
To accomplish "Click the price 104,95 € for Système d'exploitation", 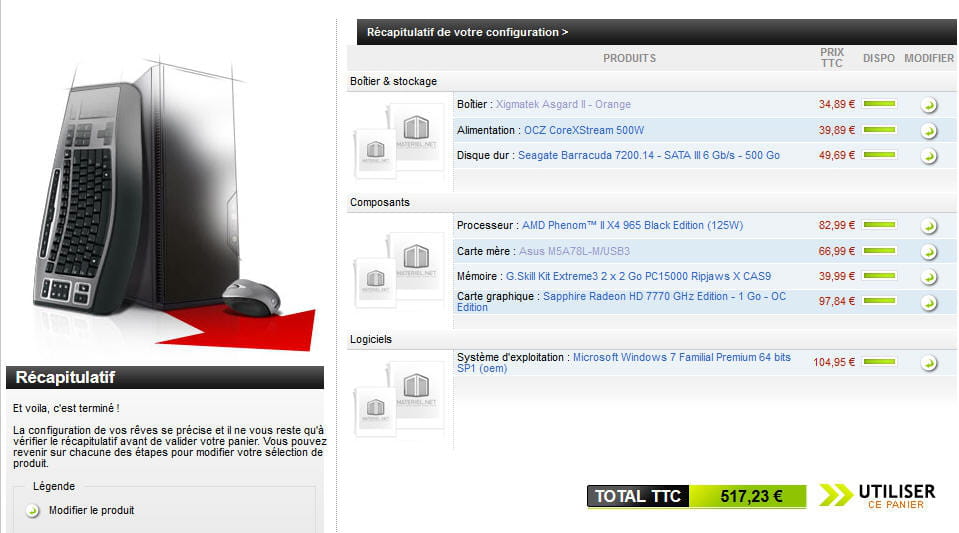I will [834, 362].
